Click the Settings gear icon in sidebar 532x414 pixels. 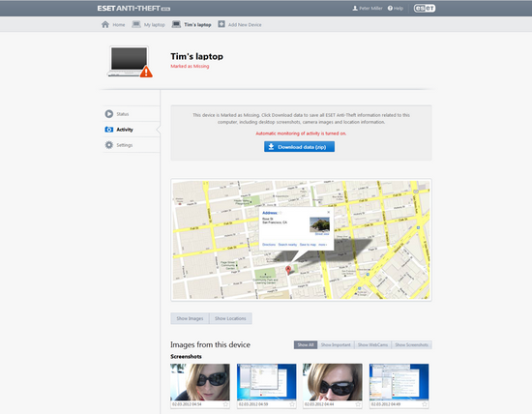(x=109, y=145)
